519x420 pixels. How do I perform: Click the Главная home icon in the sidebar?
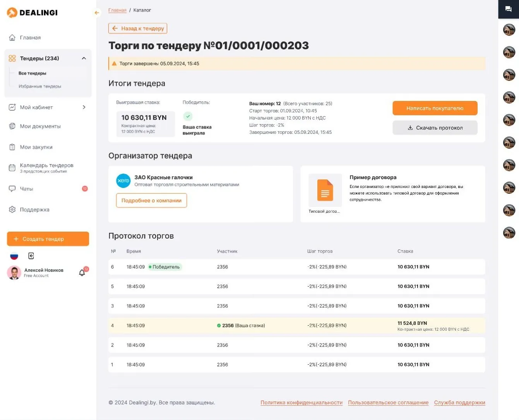click(x=12, y=38)
